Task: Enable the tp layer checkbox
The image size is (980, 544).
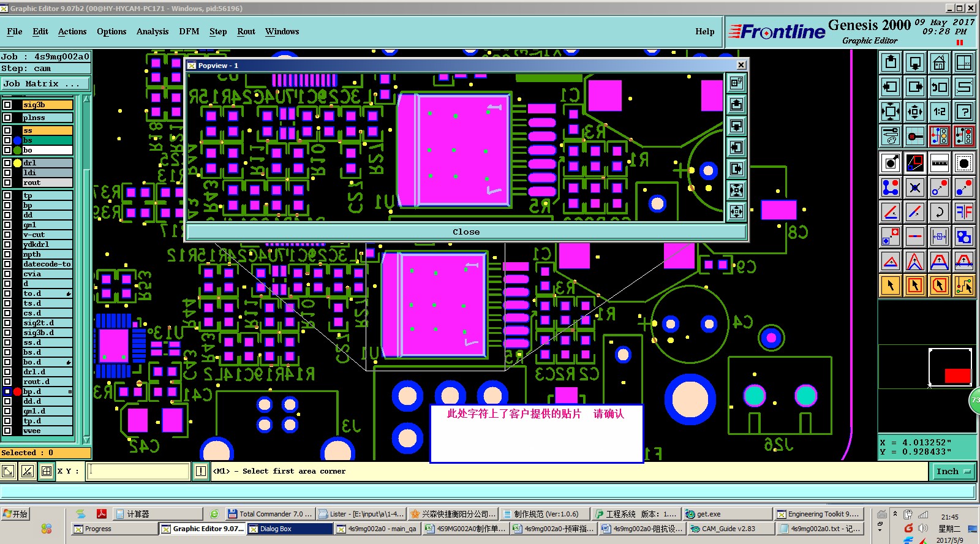Action: (7, 195)
